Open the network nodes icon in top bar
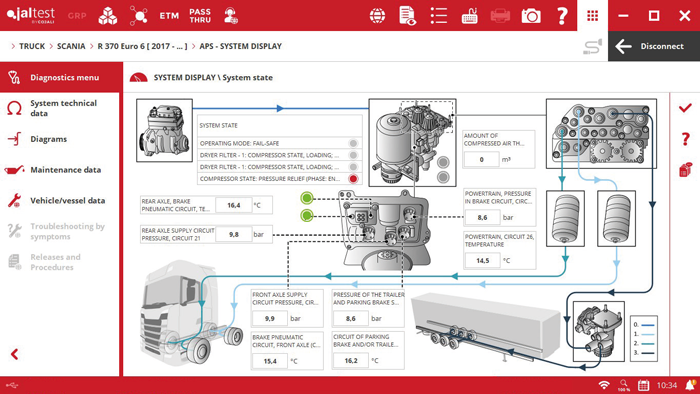This screenshot has width=700, height=394. coord(138,16)
